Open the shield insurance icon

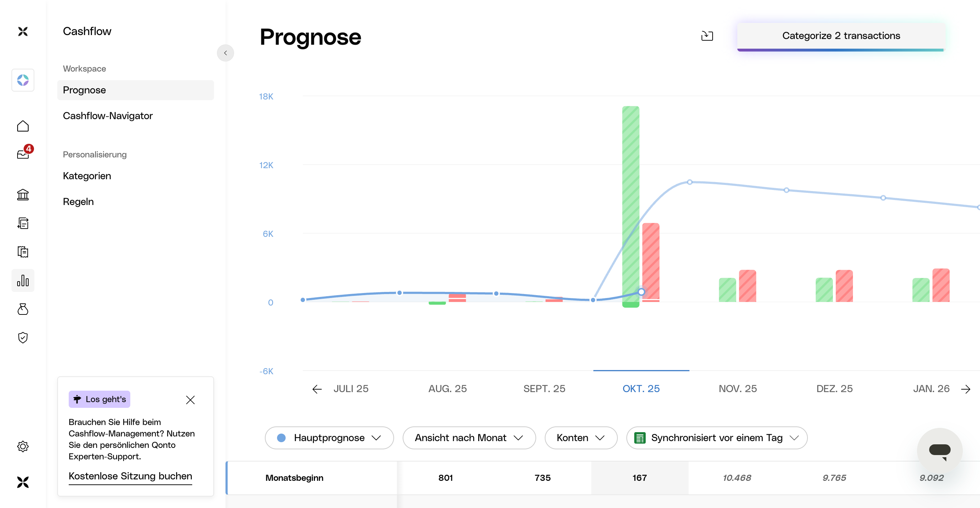click(x=23, y=338)
